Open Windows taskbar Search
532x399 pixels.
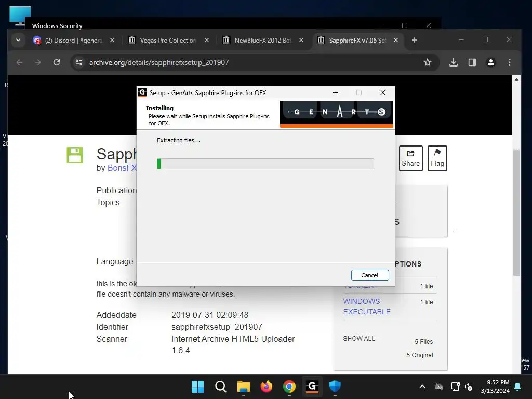click(220, 387)
